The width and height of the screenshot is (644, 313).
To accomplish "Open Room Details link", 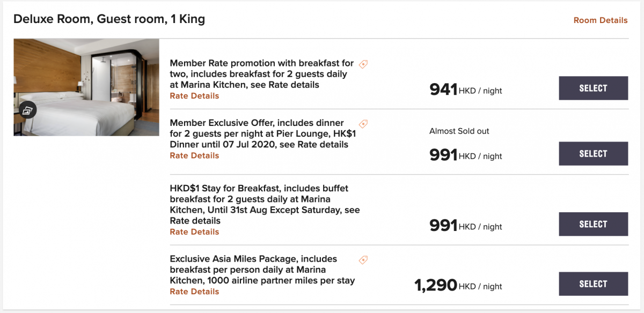I will [x=601, y=20].
